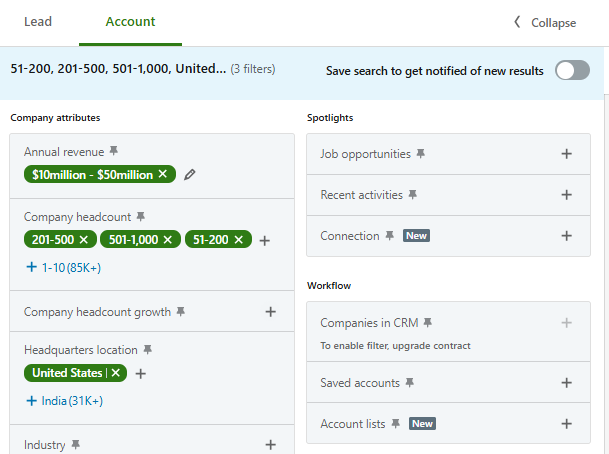The height and width of the screenshot is (454, 609).
Task: Expand the Industry filter
Action: coord(270,444)
